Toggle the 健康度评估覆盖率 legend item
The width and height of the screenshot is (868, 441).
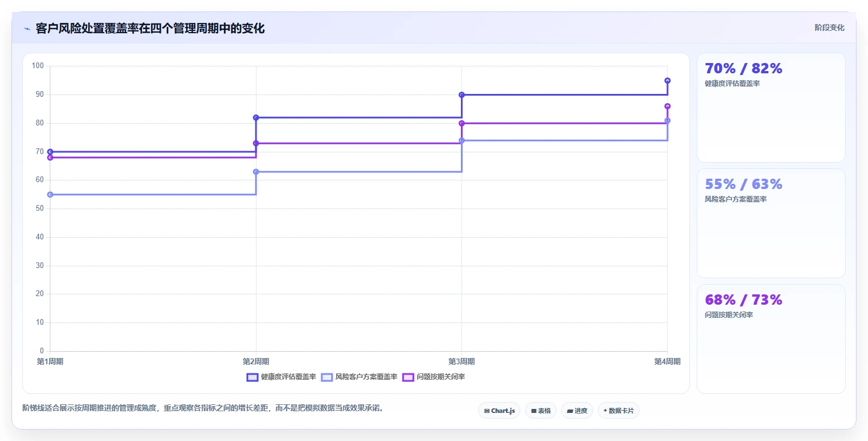[x=281, y=377]
